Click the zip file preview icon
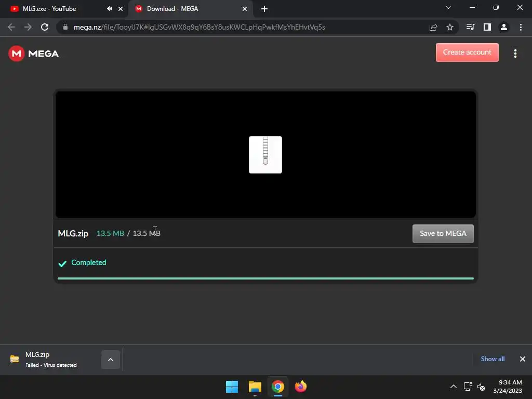This screenshot has width=532, height=399. coord(265,155)
